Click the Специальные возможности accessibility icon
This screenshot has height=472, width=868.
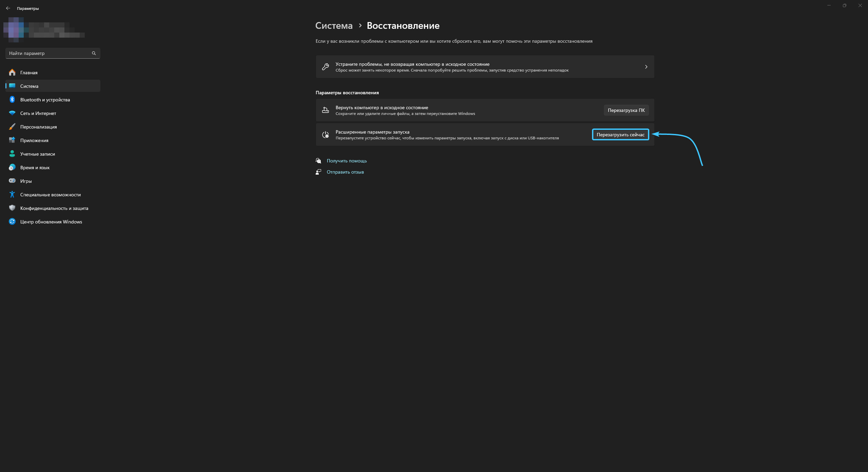[x=12, y=194]
